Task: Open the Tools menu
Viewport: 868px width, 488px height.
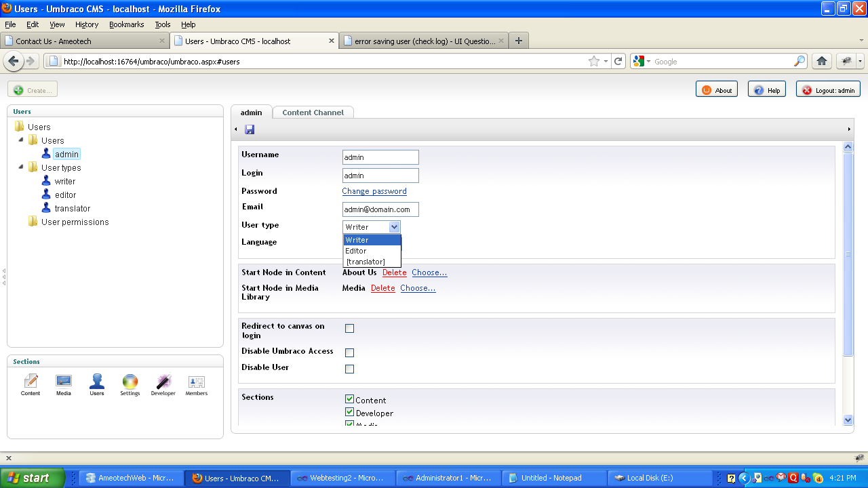Action: click(x=163, y=24)
